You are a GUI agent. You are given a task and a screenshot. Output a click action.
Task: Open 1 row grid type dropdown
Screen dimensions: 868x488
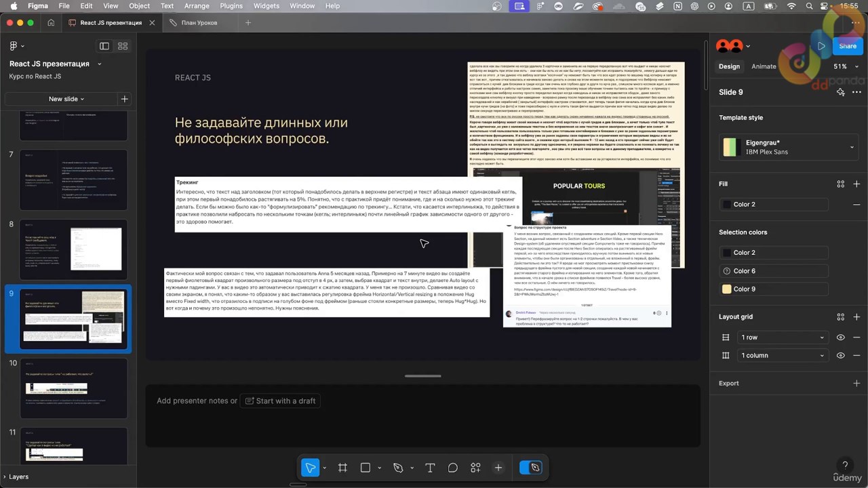click(x=783, y=338)
